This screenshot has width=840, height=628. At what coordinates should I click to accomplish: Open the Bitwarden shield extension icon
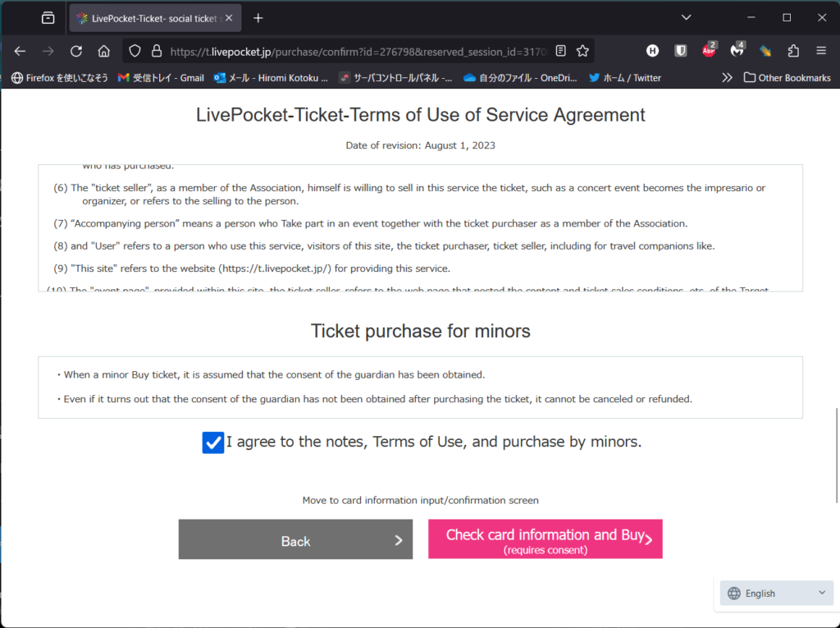pos(681,51)
